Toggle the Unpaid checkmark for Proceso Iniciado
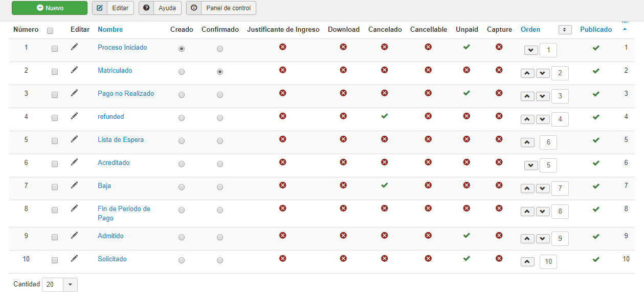The width and height of the screenshot is (644, 292). 466,47
